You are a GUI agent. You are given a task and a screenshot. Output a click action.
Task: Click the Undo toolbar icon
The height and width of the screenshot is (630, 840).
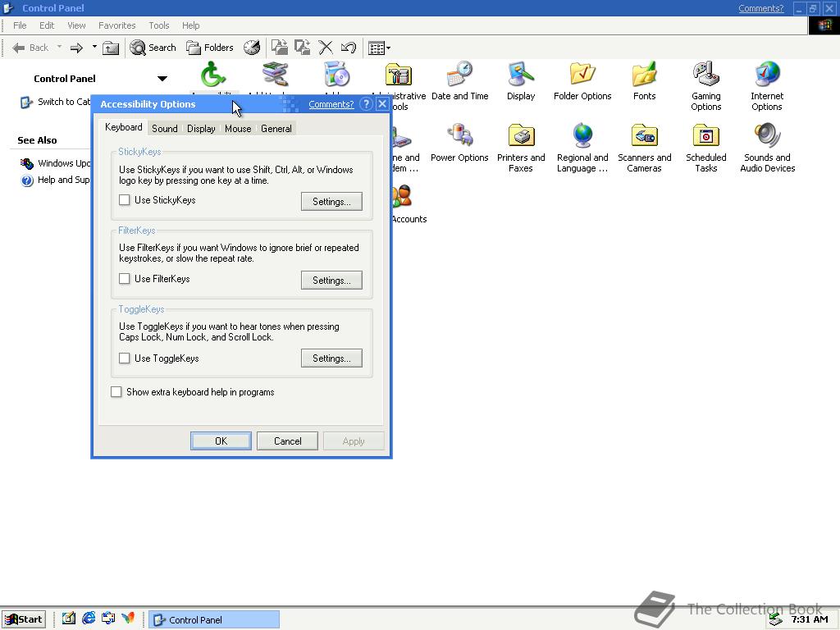point(348,48)
